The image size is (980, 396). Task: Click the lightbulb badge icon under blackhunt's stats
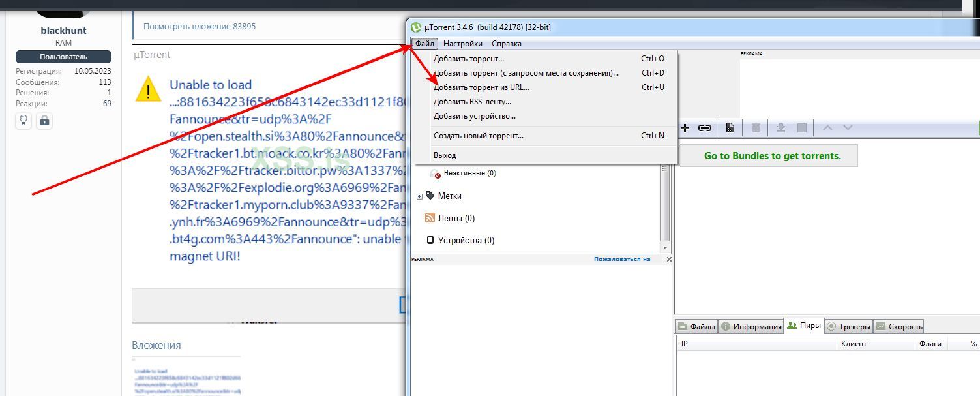(x=24, y=121)
